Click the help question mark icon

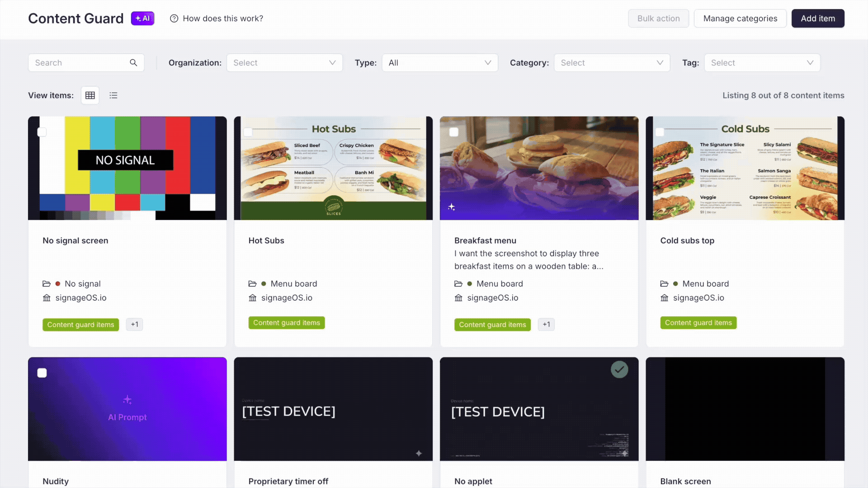click(174, 19)
